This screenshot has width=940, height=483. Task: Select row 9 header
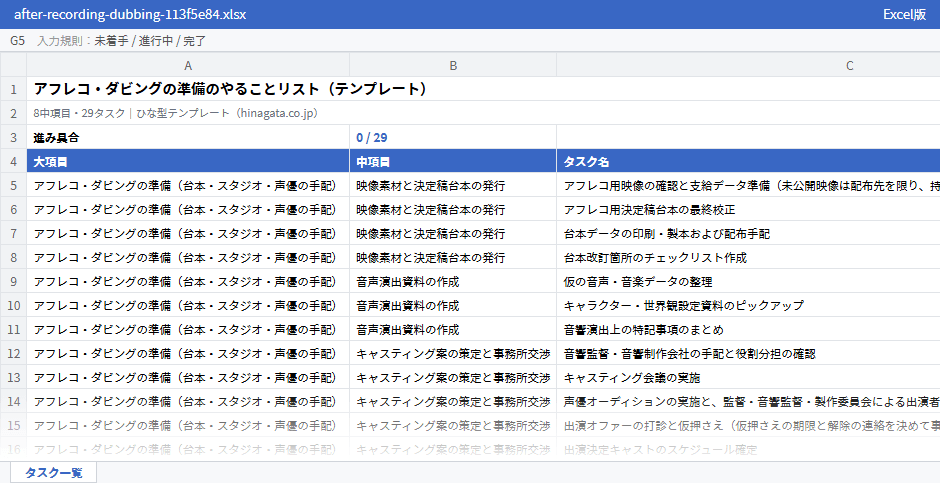click(x=13, y=282)
